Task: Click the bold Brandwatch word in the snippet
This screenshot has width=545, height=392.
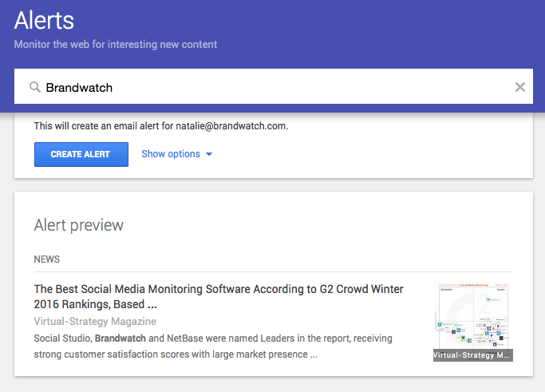Action: [120, 339]
